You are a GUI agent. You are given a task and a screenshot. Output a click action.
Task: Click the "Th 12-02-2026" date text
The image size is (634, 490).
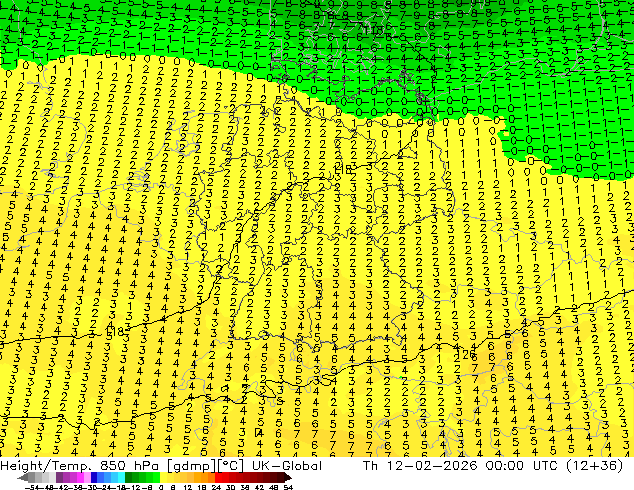click(x=420, y=466)
